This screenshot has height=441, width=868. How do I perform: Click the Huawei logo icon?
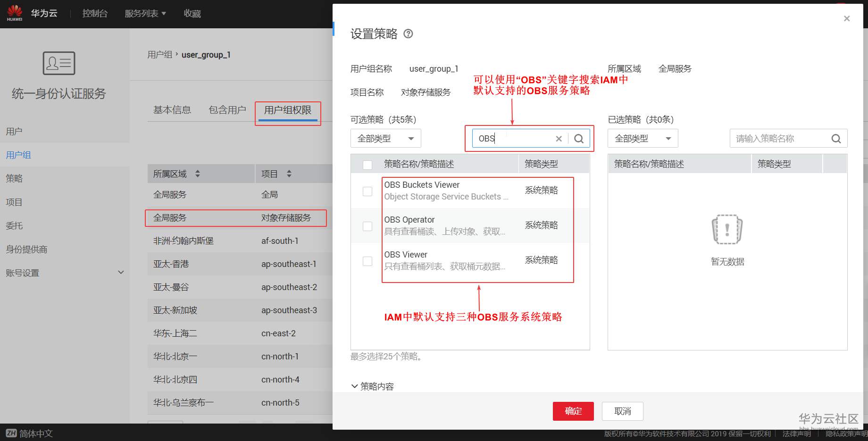point(15,13)
